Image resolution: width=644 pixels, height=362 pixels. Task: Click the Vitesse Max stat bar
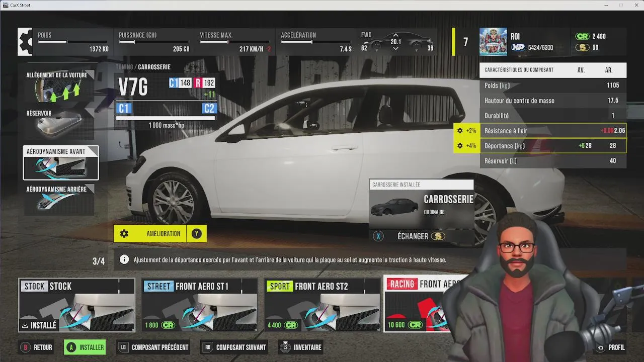coord(235,42)
